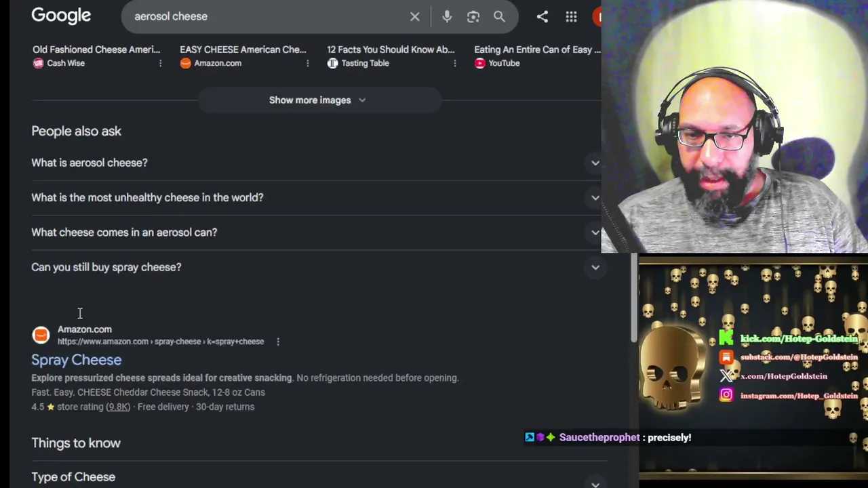Screen dimensions: 868x488
Task: Click the instagram.com/Hotep_Goldstein overlay text
Action: pos(799,395)
